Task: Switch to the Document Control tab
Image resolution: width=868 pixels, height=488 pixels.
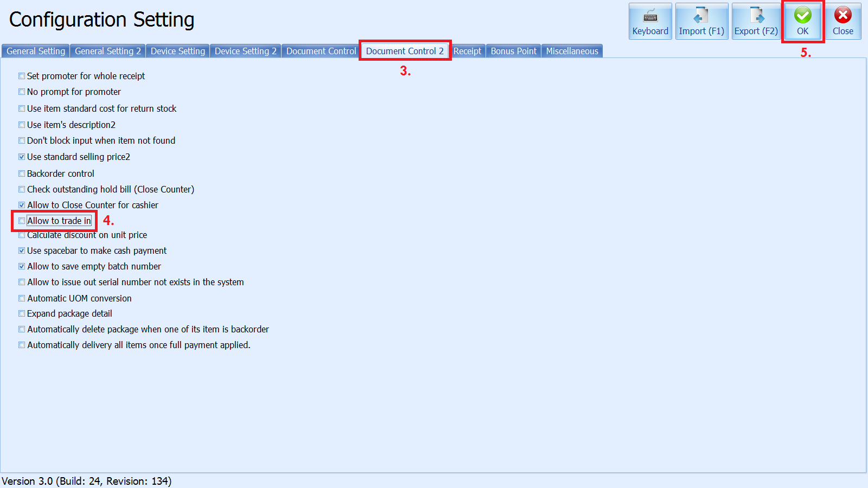Action: pyautogui.click(x=321, y=51)
